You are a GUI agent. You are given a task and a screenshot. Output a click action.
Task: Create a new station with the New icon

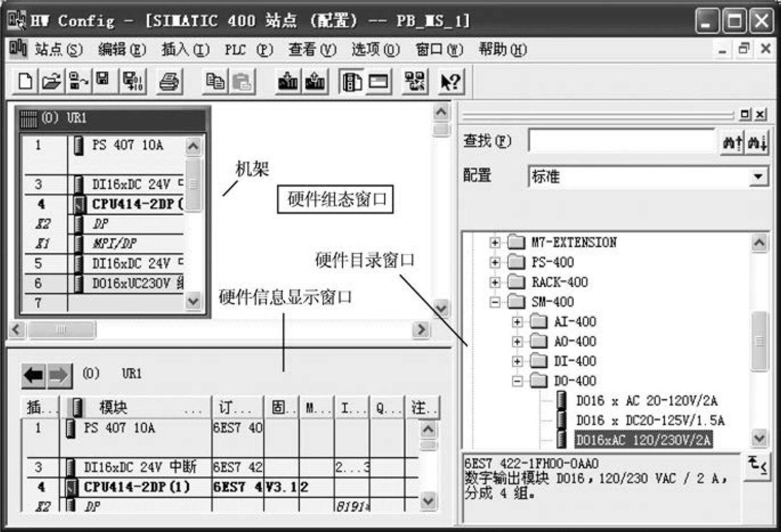(25, 82)
